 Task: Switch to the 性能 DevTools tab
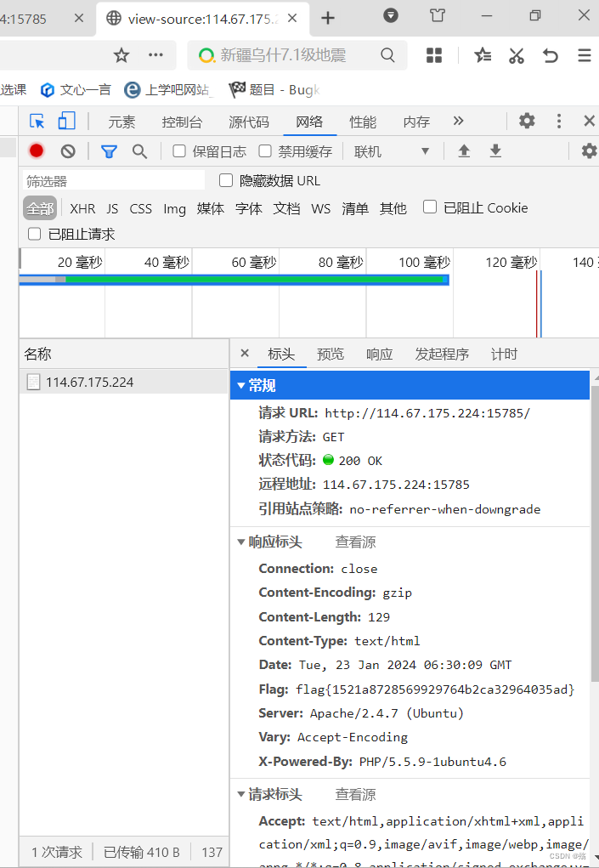pos(363,122)
